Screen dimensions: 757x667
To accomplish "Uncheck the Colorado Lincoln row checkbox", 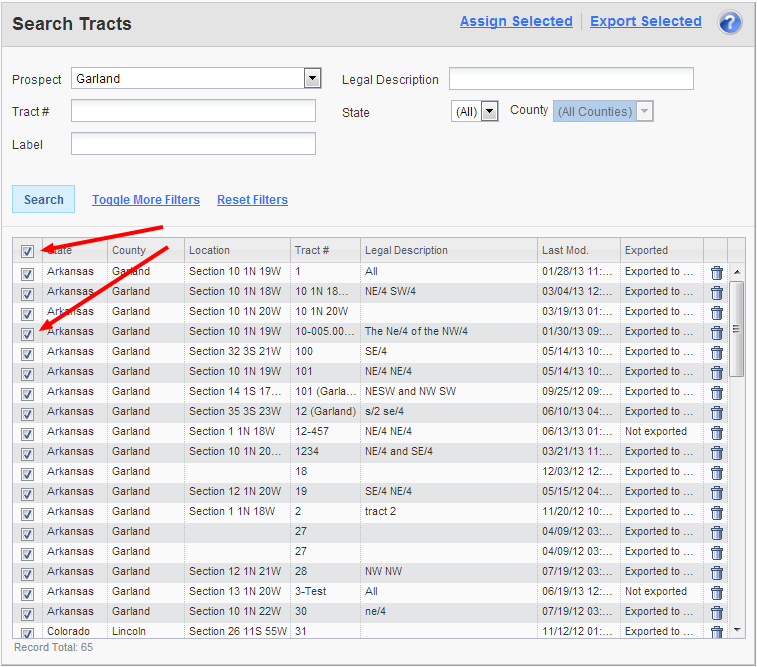I will (x=27, y=632).
